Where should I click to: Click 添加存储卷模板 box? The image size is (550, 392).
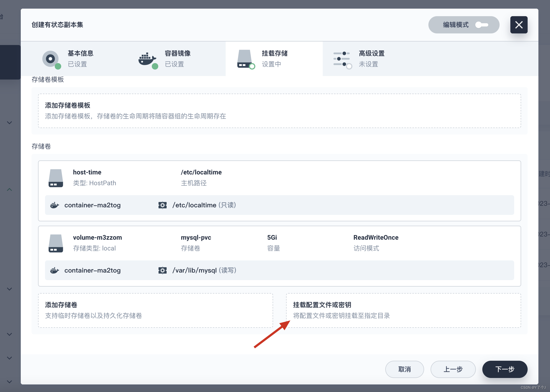click(279, 111)
